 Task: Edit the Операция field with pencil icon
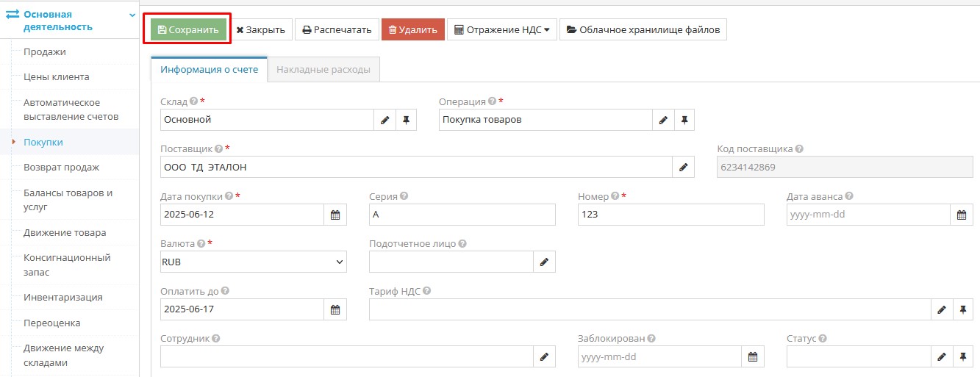tap(663, 120)
